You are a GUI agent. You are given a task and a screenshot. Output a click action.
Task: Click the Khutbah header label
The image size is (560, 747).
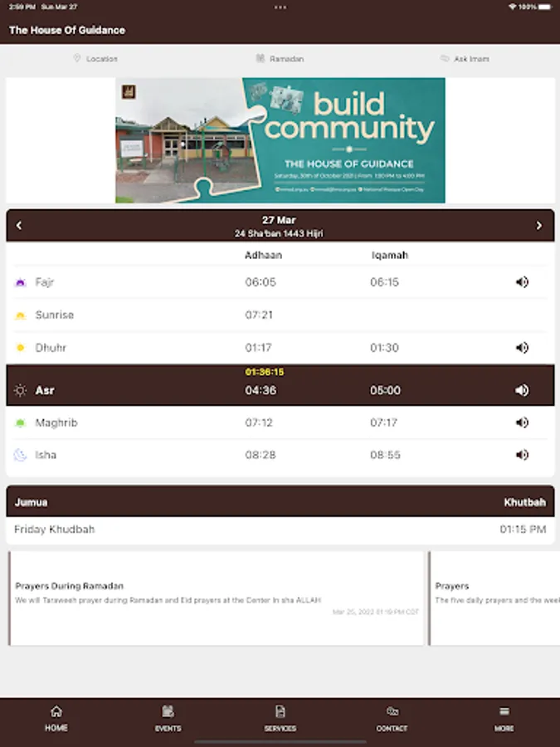coord(525,502)
